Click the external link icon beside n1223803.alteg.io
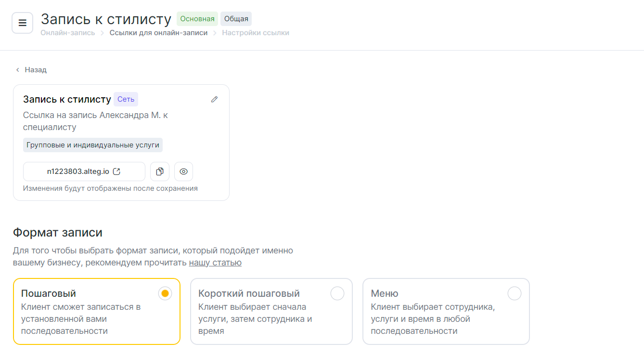 pos(116,171)
